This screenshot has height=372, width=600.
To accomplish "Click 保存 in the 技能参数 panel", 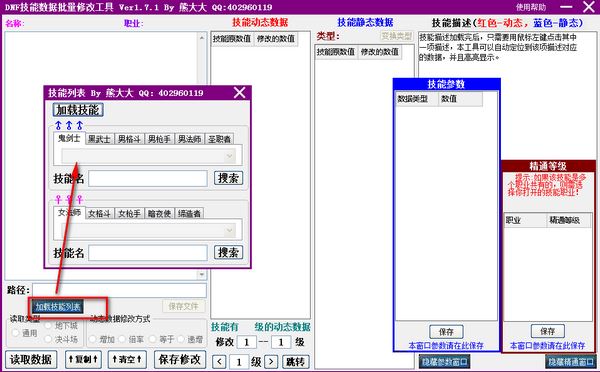I will (x=446, y=332).
